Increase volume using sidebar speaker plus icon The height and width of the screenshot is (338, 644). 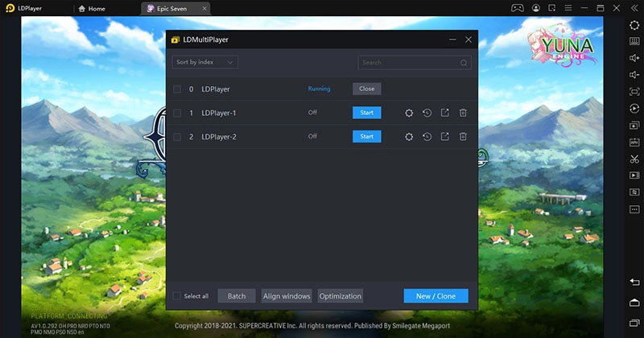(634, 58)
